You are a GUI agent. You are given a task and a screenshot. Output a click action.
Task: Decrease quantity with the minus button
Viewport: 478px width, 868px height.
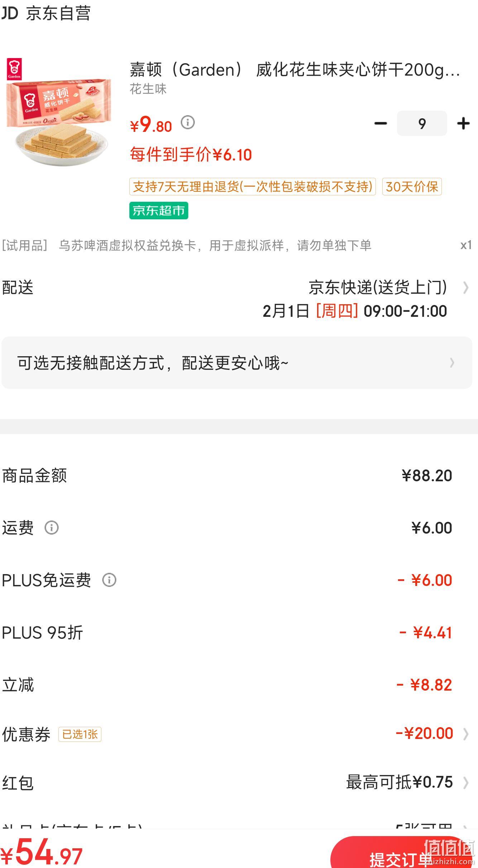pos(381,124)
